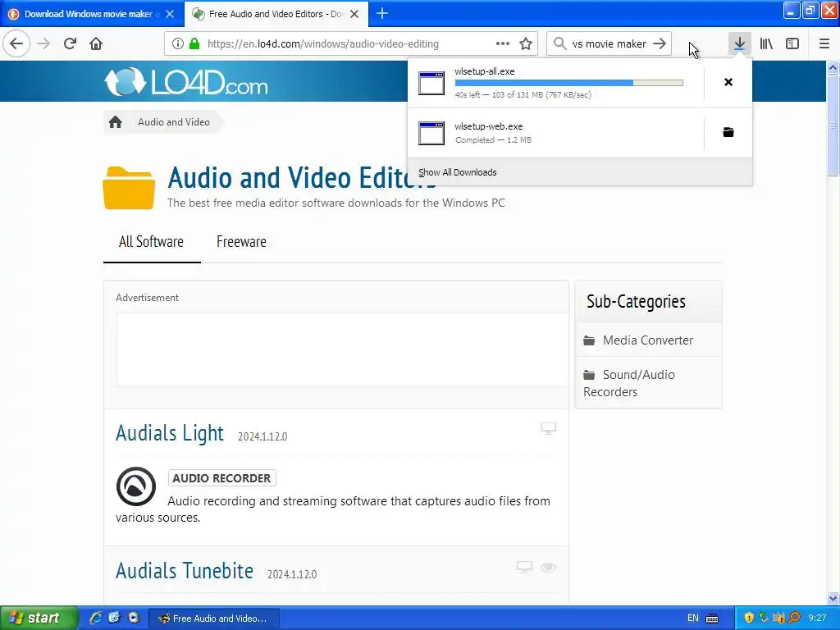The image size is (840, 630).
Task: Select the Freeware tab
Action: 241,242
